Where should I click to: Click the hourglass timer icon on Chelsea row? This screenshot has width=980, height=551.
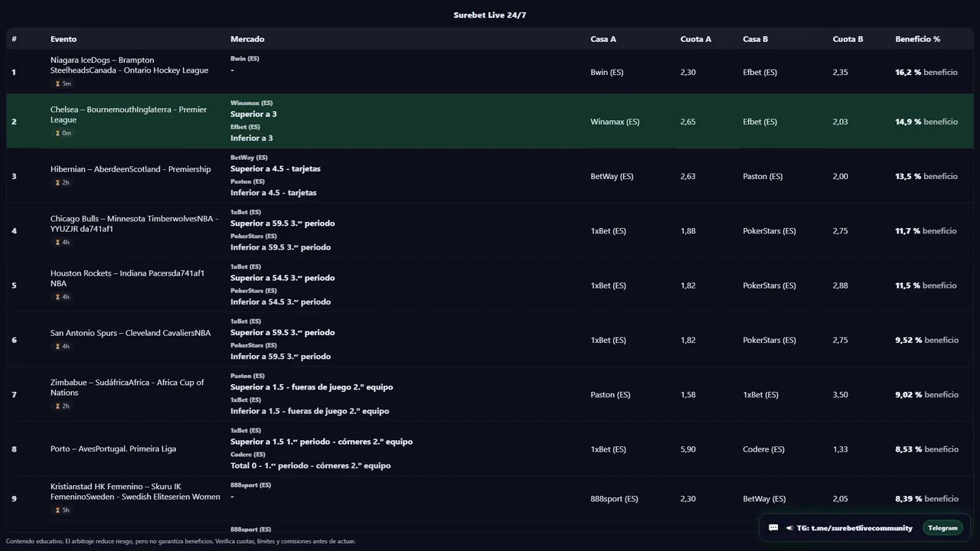(57, 133)
